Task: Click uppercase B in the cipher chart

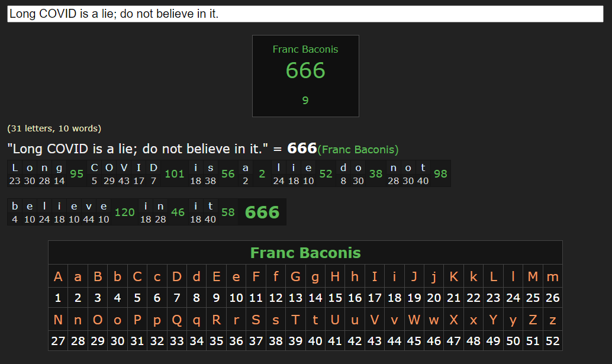Action: coord(98,276)
